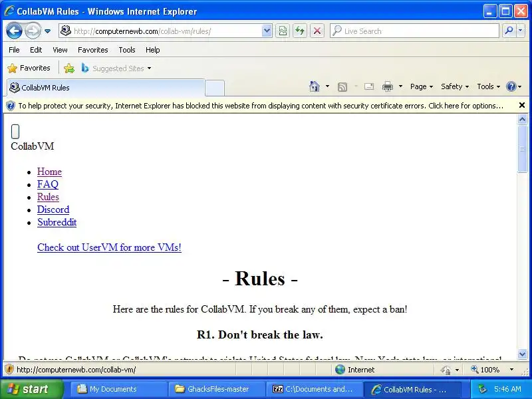The image size is (532, 399).
Task: Click the blue Help question mark icon
Action: (x=511, y=86)
